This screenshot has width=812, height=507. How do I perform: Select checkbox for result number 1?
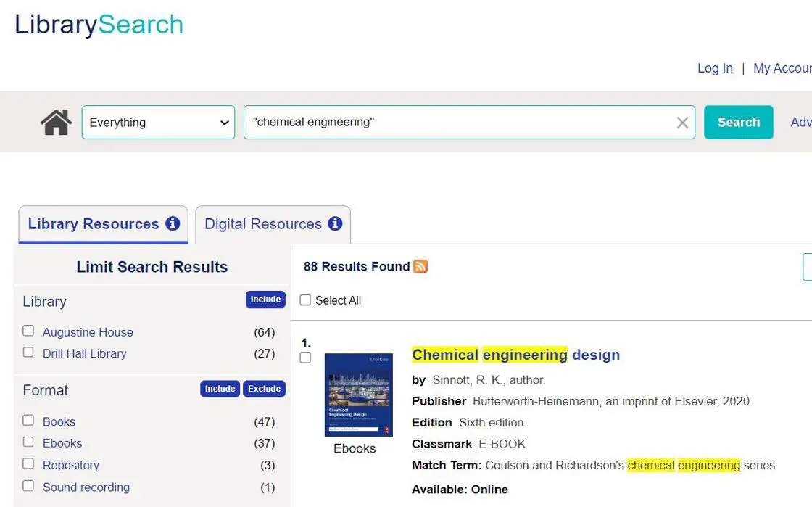[305, 358]
